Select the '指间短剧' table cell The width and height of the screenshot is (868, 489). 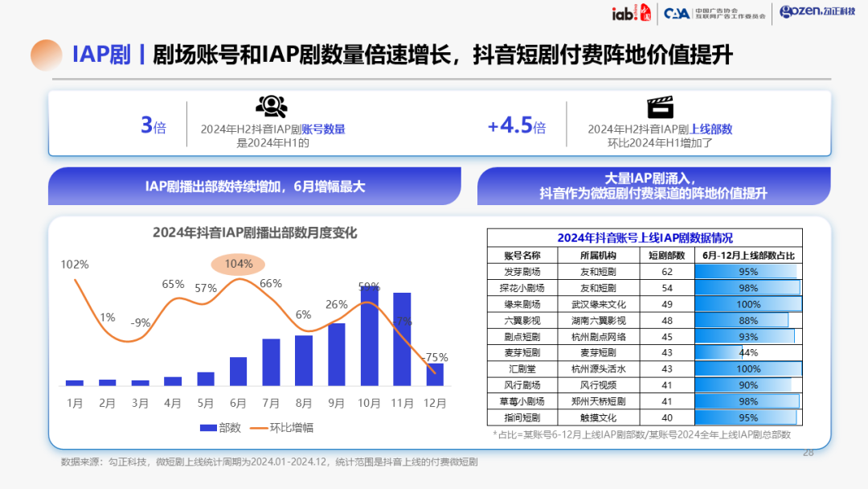point(522,417)
